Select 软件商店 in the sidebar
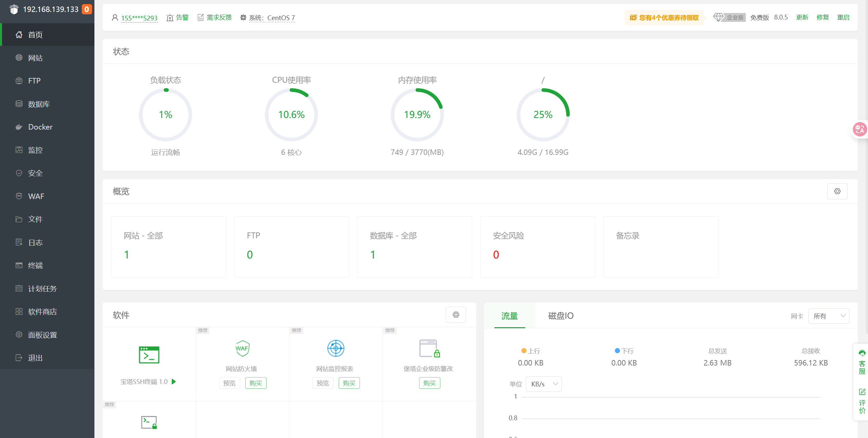The width and height of the screenshot is (868, 438). (x=42, y=311)
